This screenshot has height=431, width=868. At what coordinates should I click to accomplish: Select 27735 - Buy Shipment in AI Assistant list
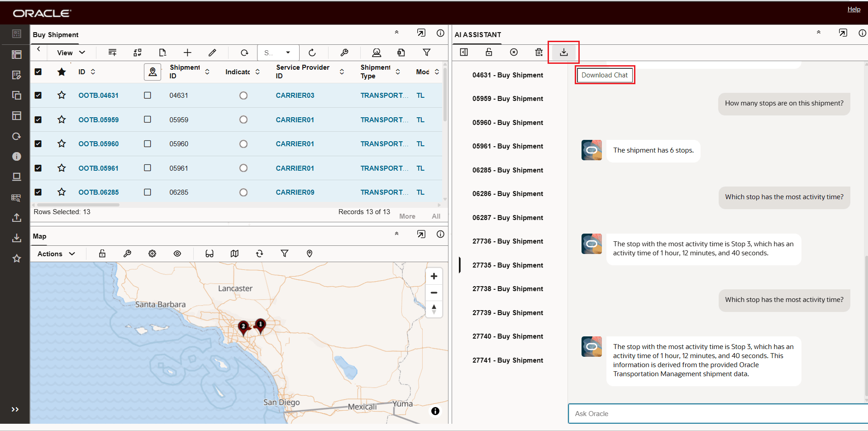click(x=508, y=265)
